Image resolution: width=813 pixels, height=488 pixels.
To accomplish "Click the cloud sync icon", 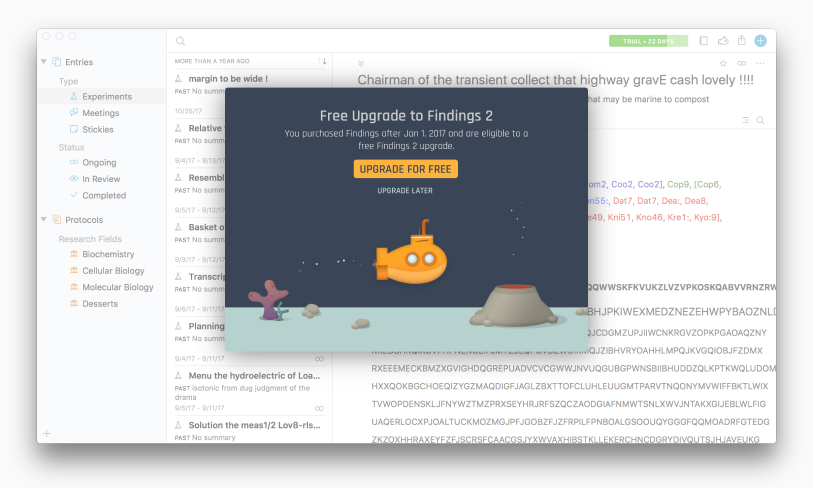I will coord(723,40).
